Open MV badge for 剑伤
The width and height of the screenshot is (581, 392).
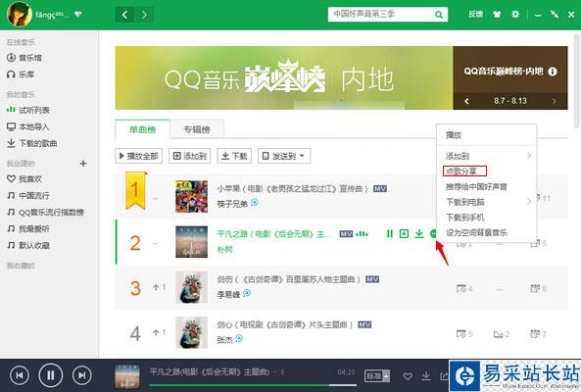(372, 279)
